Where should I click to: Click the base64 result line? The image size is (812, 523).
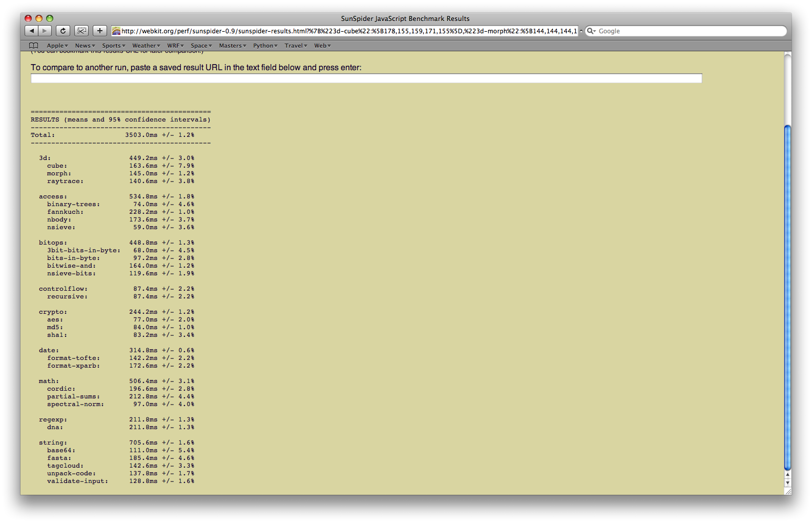coord(121,451)
